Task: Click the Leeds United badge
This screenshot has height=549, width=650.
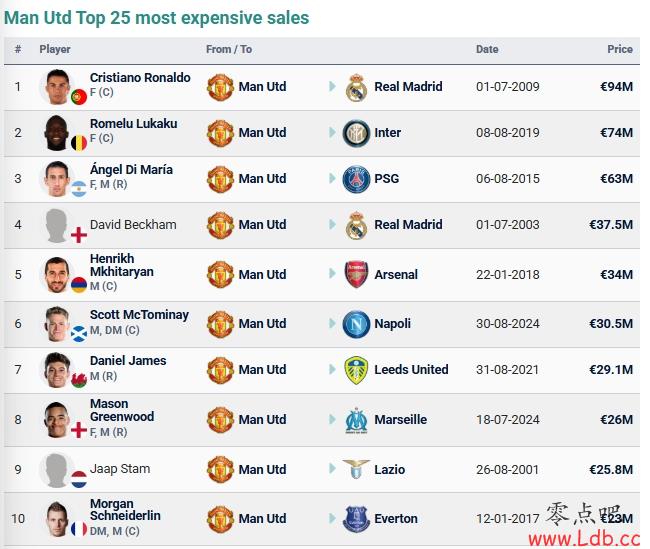Action: click(356, 370)
